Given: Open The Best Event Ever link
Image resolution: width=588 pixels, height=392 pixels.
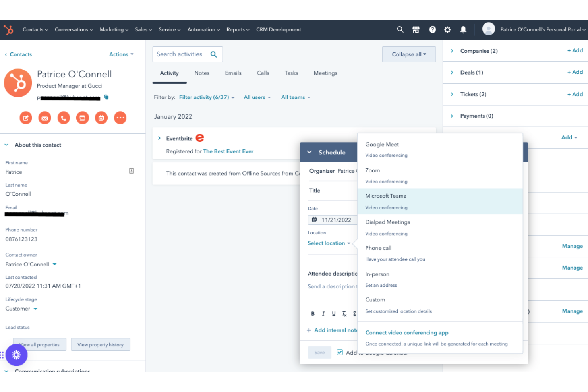Looking at the screenshot, I should click(228, 151).
